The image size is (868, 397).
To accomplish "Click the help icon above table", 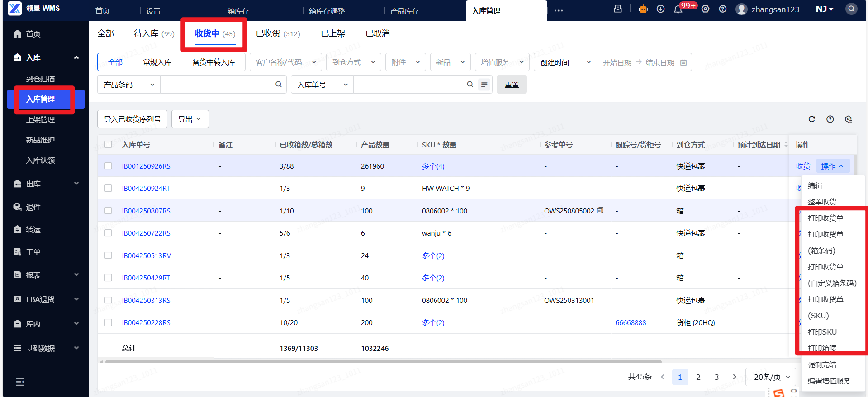I will pos(830,119).
